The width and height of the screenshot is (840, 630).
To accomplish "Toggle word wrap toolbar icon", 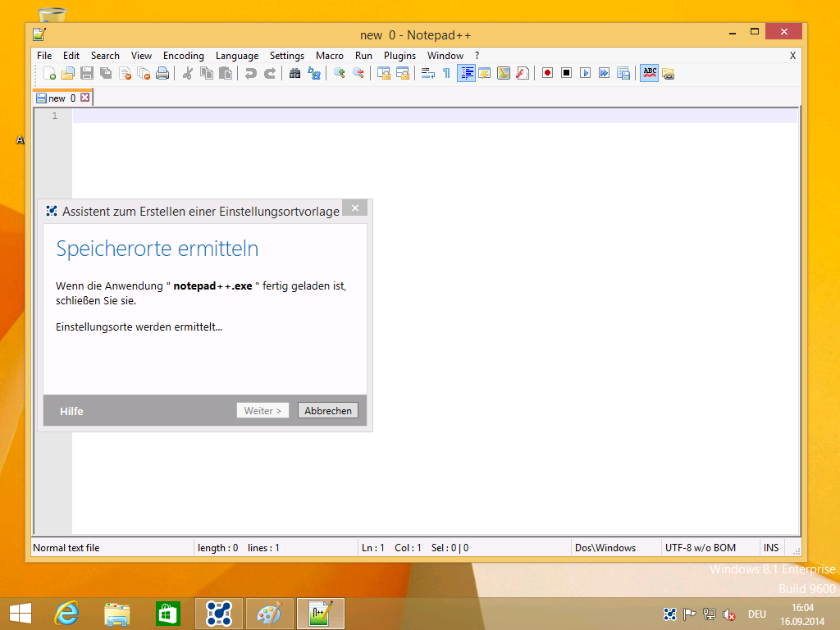I will click(x=427, y=73).
